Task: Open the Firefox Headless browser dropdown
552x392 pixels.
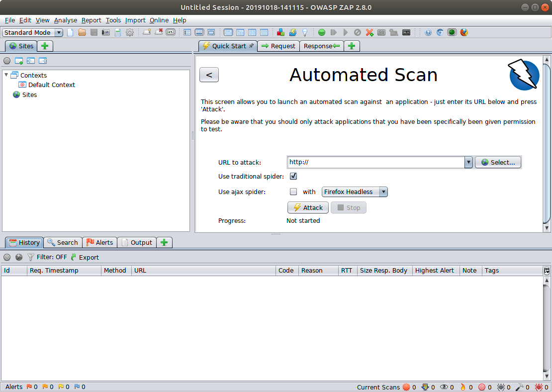Action: (x=355, y=192)
